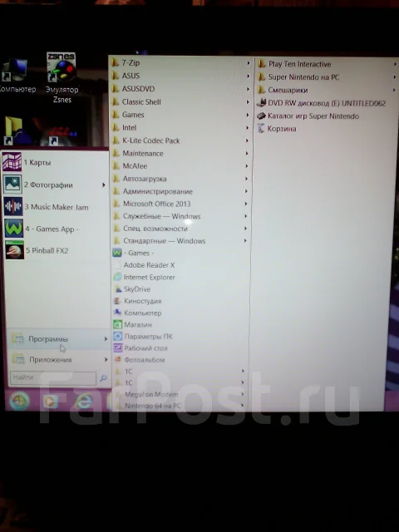
Task: Open the 4 - Games App - icon
Action: click(x=14, y=229)
